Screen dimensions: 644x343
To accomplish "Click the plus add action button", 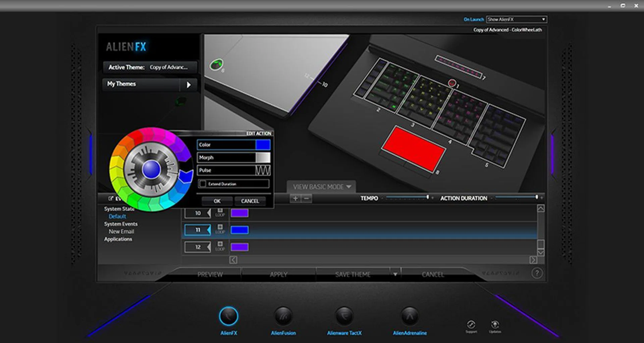I will coord(295,198).
